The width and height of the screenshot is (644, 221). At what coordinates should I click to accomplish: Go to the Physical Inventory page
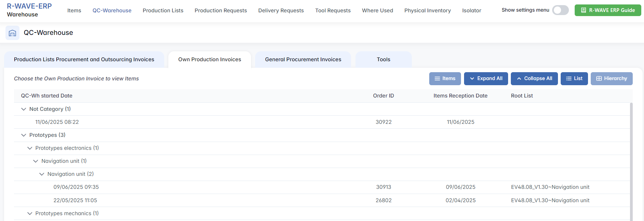[427, 11]
